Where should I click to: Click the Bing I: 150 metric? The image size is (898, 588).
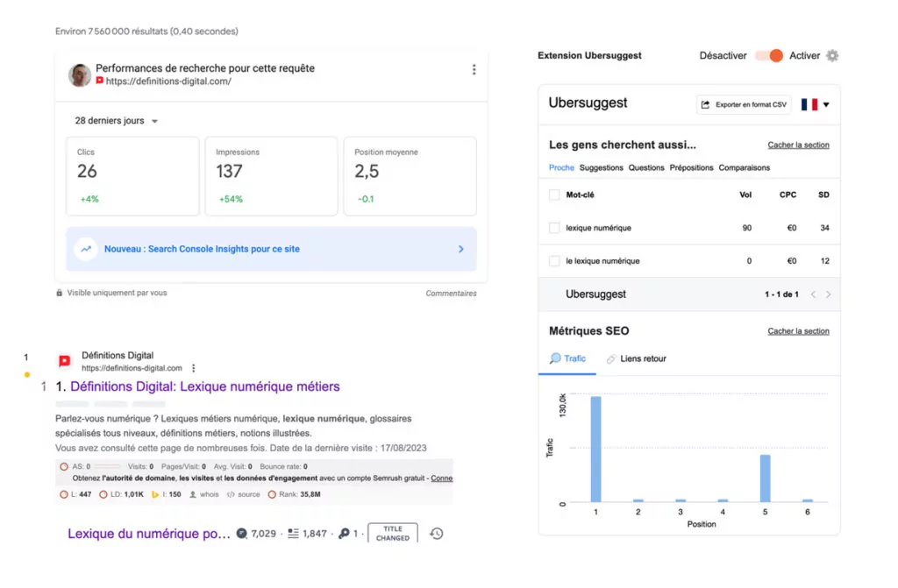[166, 494]
